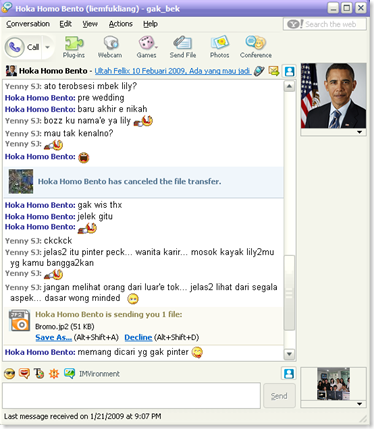Click the chat scrollbar up arrow
This screenshot has width=374, height=429.
[289, 86]
